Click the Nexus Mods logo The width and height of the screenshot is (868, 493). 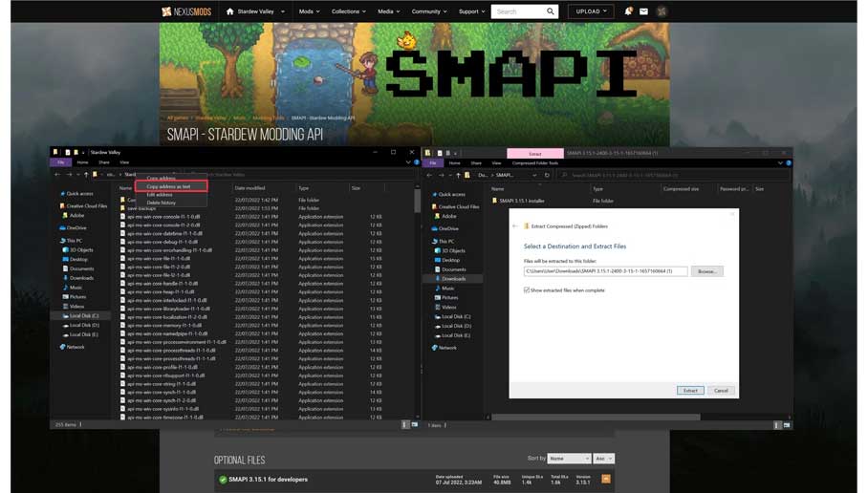pyautogui.click(x=186, y=11)
